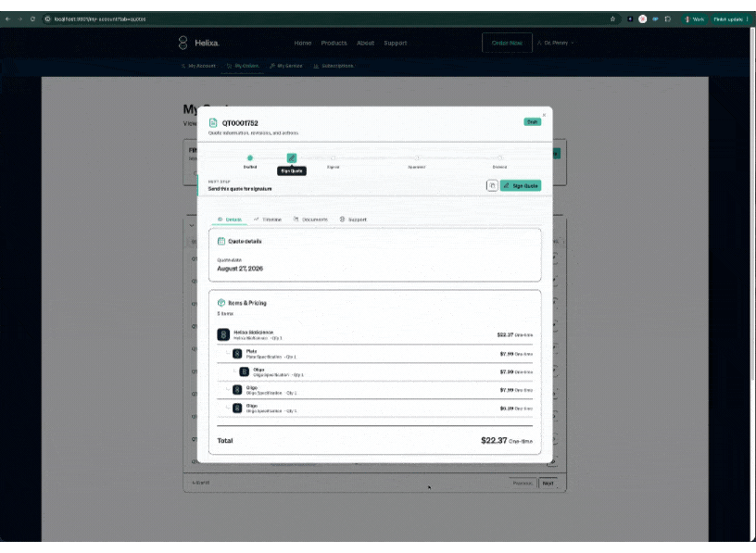Open the Work browser profile menu
This screenshot has height=553, width=756.
tap(694, 19)
